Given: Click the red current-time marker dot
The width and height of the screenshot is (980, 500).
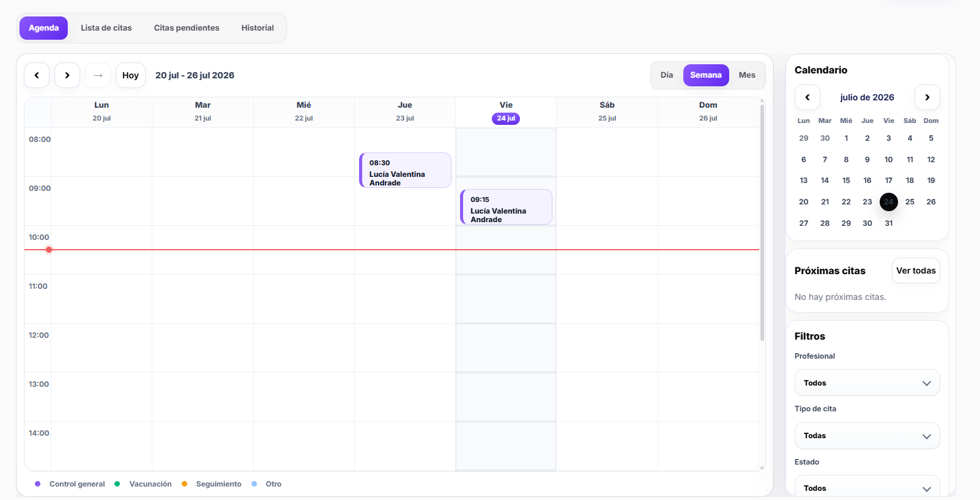Looking at the screenshot, I should (x=49, y=250).
